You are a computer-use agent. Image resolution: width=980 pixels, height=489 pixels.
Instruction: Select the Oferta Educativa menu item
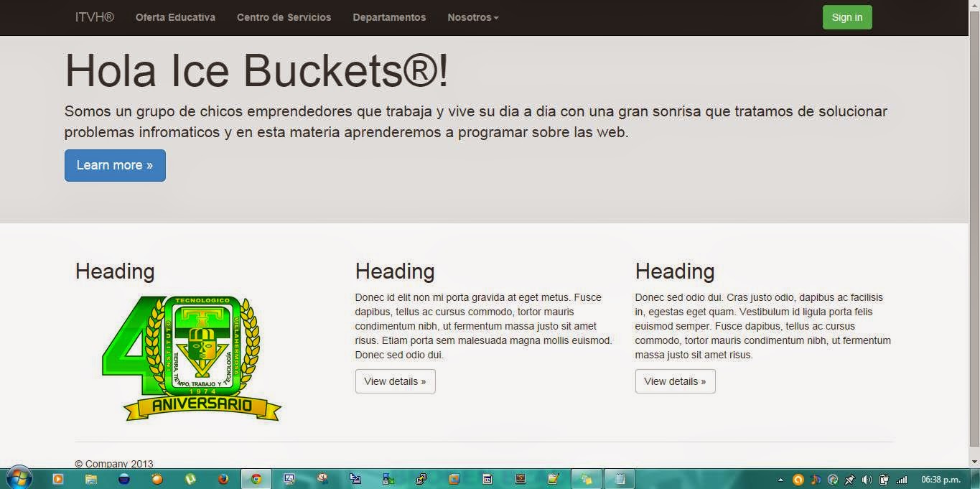(x=174, y=17)
